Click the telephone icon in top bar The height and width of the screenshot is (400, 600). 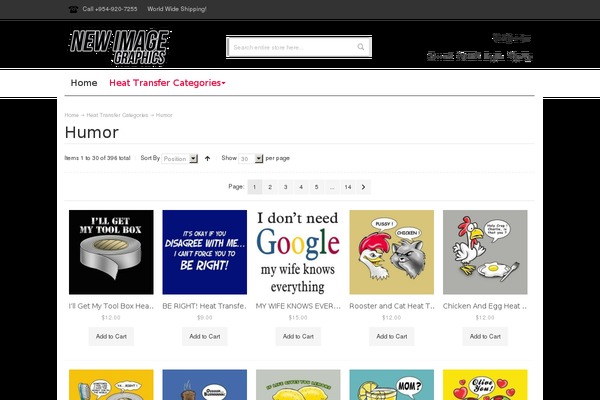point(73,9)
